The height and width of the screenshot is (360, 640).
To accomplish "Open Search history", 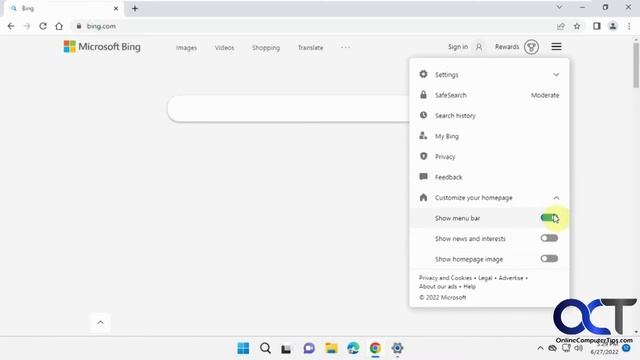I will point(489,116).
